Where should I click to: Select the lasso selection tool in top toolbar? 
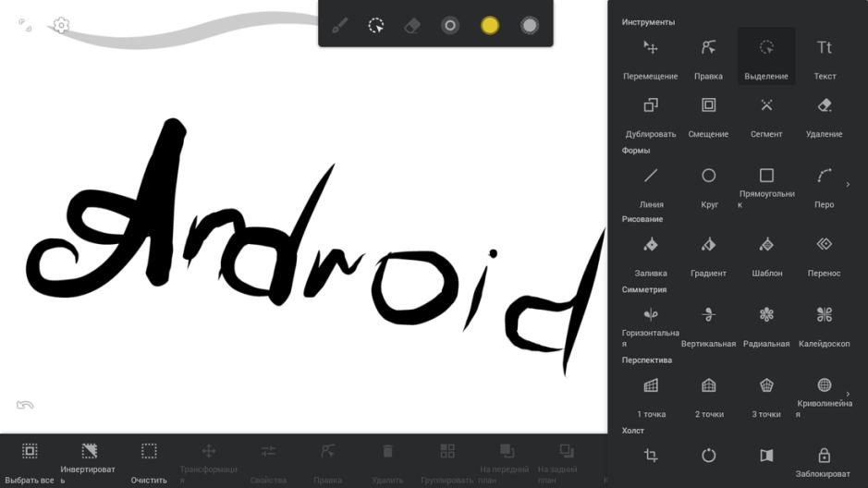[376, 26]
